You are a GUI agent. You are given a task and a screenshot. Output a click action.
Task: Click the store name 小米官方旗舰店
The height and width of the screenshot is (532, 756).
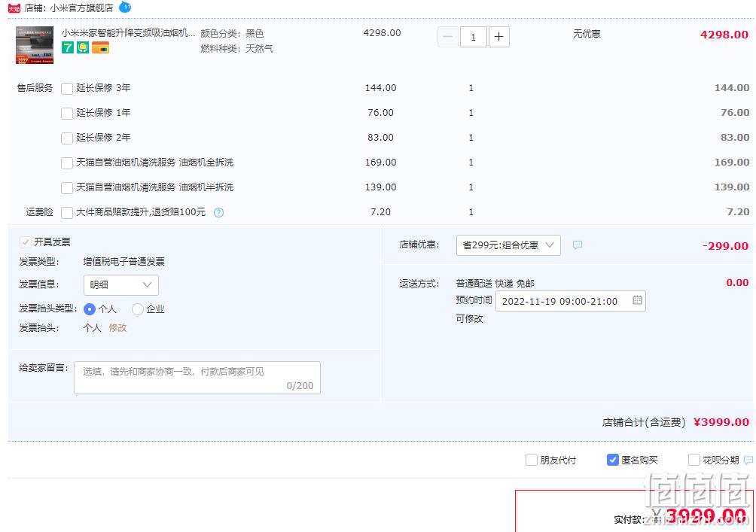[81, 8]
